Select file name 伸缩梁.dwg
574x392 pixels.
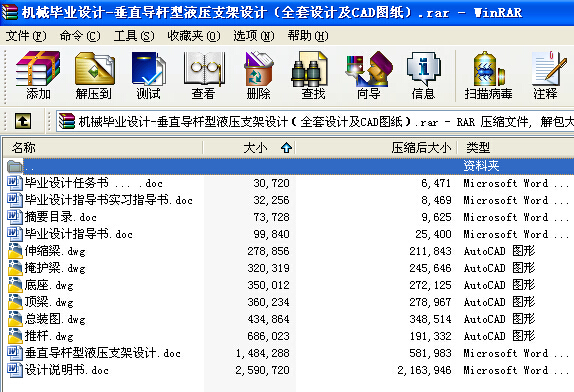(x=55, y=251)
